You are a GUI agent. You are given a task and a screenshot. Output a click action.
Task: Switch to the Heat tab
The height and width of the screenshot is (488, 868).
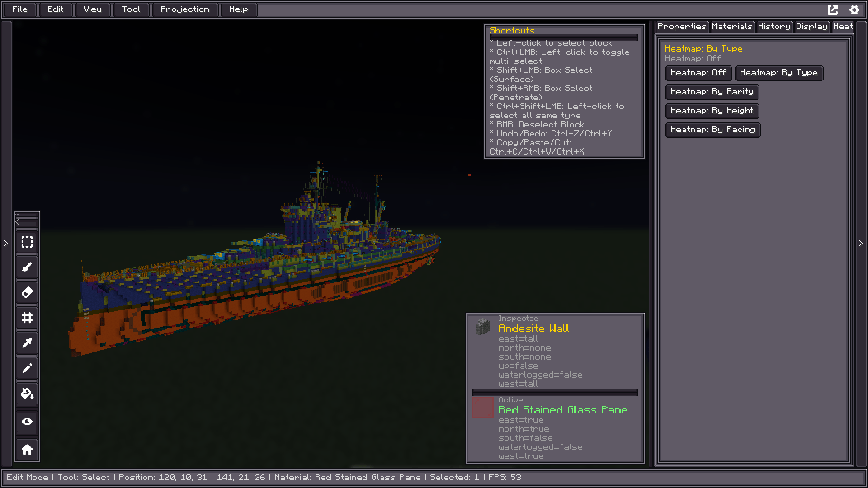(x=843, y=27)
